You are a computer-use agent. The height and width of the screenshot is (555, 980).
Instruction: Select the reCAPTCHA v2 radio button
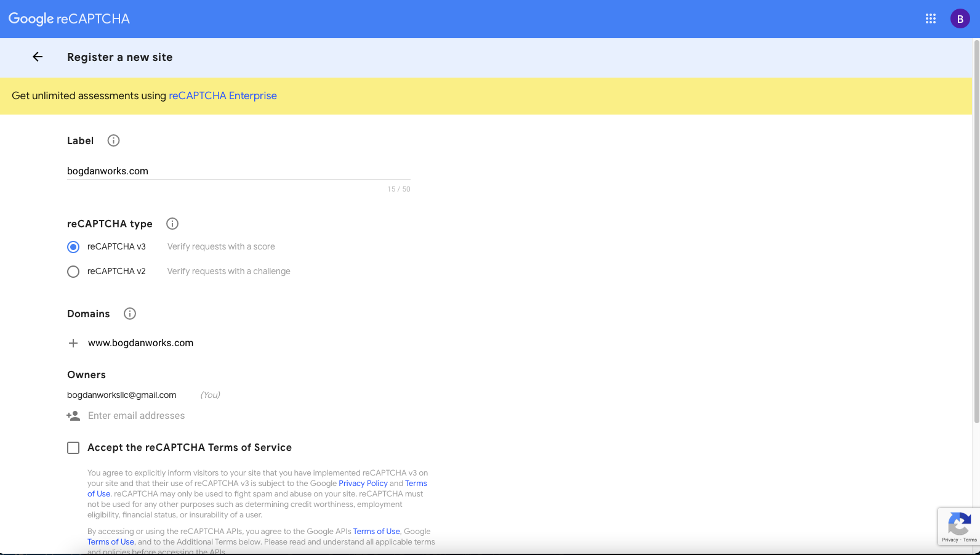point(73,272)
